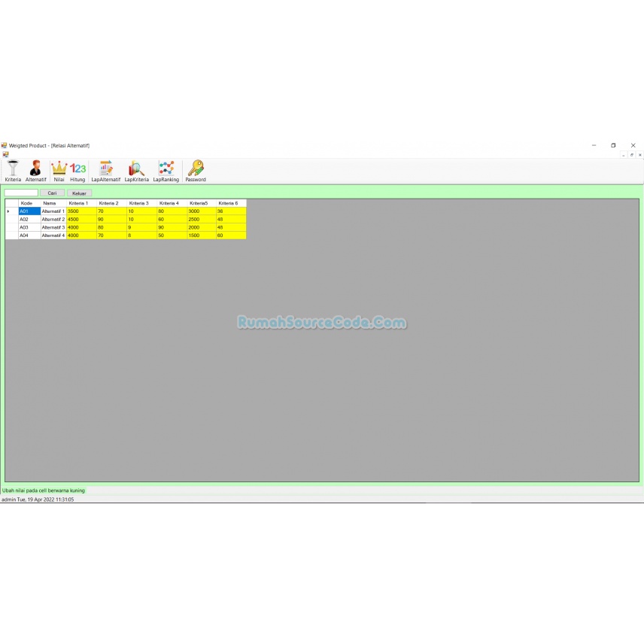The height and width of the screenshot is (644, 644).
Task: Select the Alternatif 1 name cell
Action: point(53,211)
